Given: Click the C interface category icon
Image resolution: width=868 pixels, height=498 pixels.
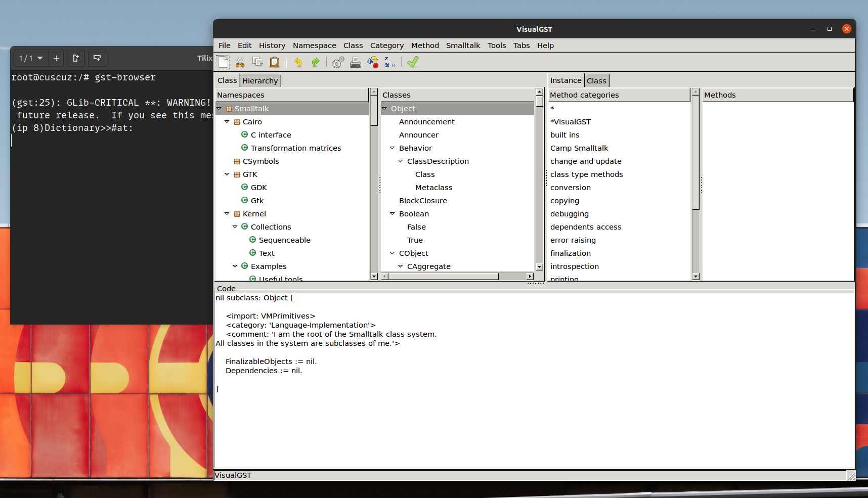Looking at the screenshot, I should coord(245,134).
